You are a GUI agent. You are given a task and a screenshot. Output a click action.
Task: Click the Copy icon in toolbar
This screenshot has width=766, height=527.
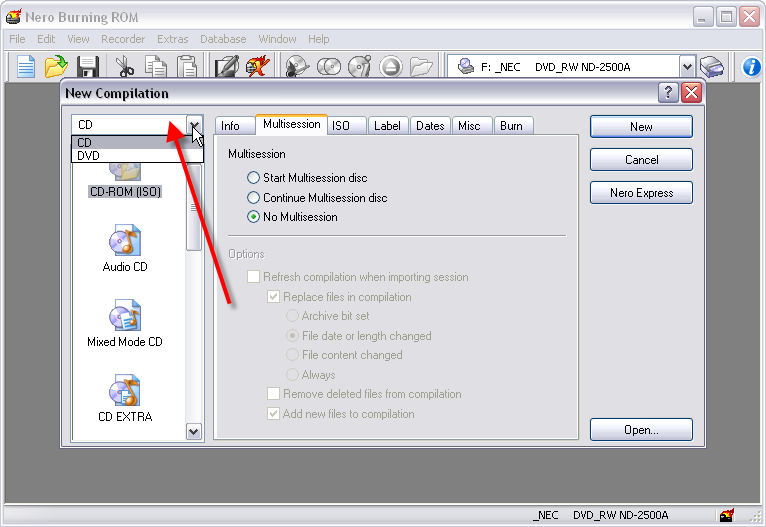tap(156, 67)
